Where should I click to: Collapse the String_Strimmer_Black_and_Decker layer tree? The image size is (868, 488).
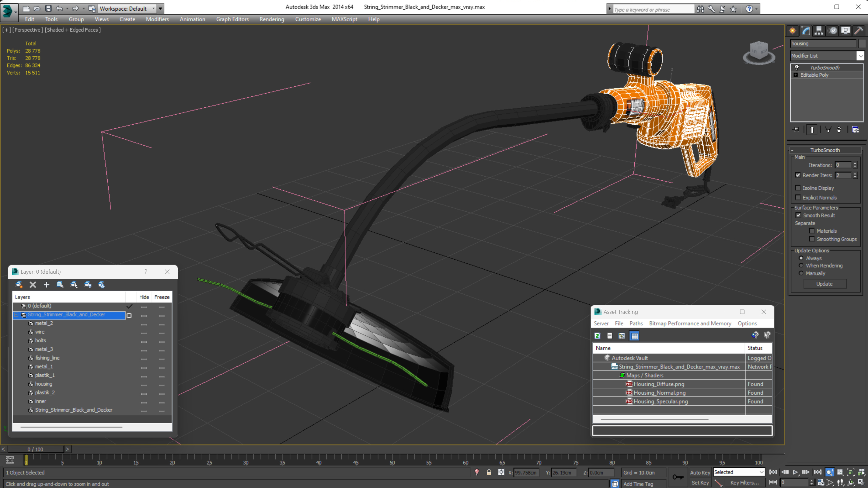[x=16, y=315]
